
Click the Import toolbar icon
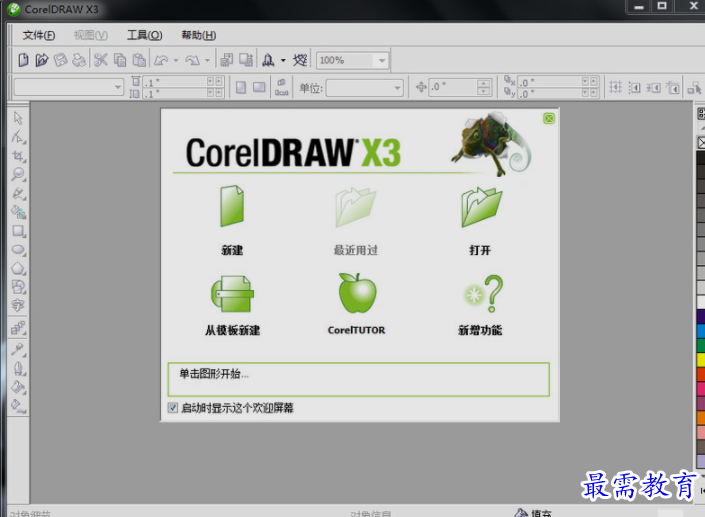[x=226, y=60]
